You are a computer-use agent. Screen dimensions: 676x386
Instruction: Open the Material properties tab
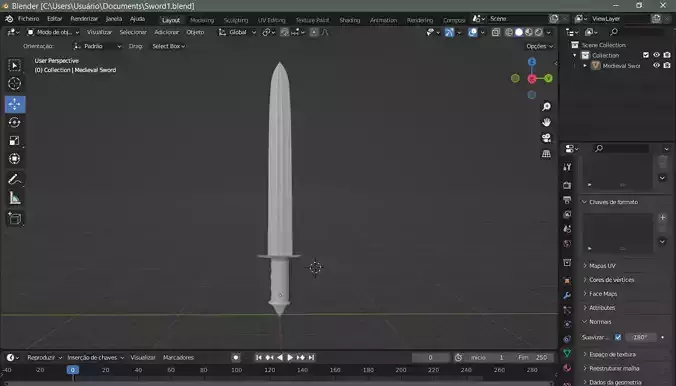[x=567, y=368]
